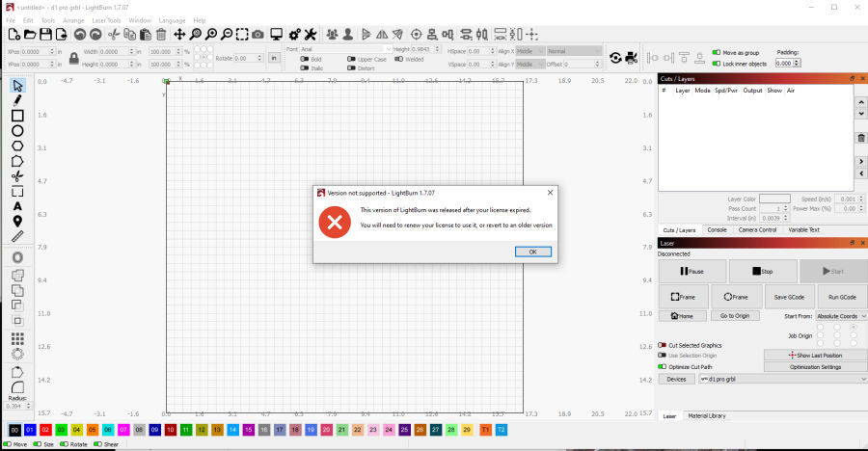The height and width of the screenshot is (451, 868).
Task: Click the Stop button in Laser panel
Action: point(762,271)
